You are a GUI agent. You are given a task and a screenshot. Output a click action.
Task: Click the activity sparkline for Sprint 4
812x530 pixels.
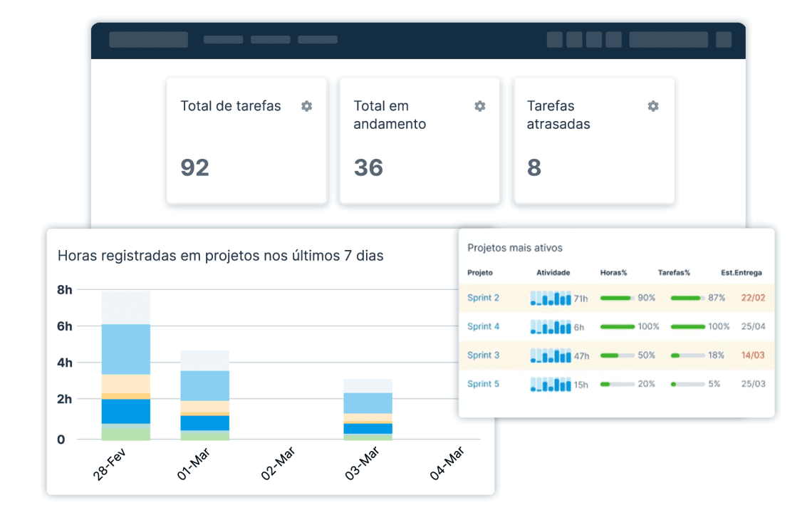[551, 327]
